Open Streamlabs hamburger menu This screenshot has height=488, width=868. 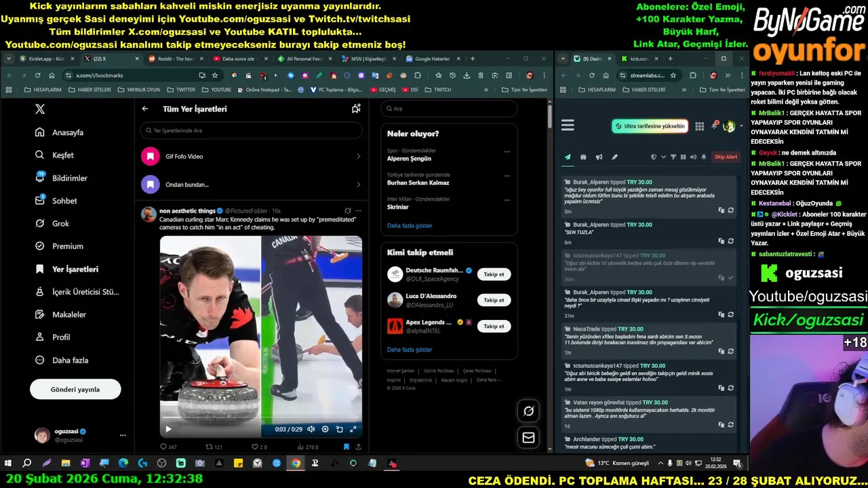(x=568, y=125)
